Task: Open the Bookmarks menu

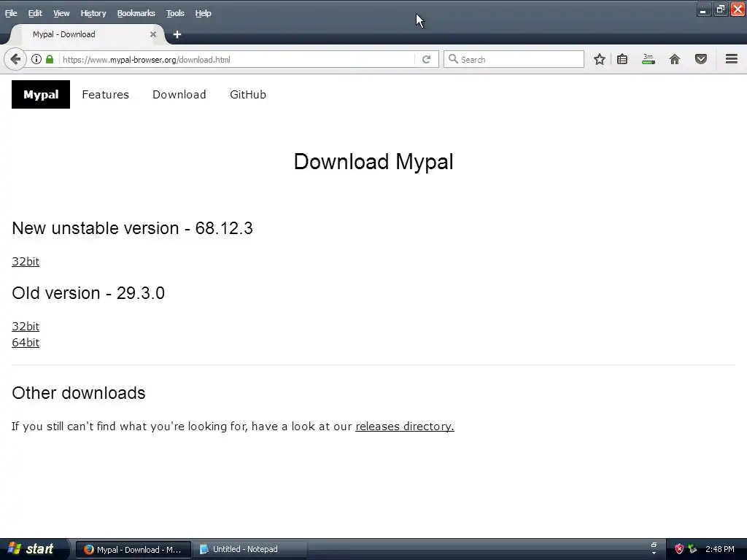Action: click(x=136, y=13)
